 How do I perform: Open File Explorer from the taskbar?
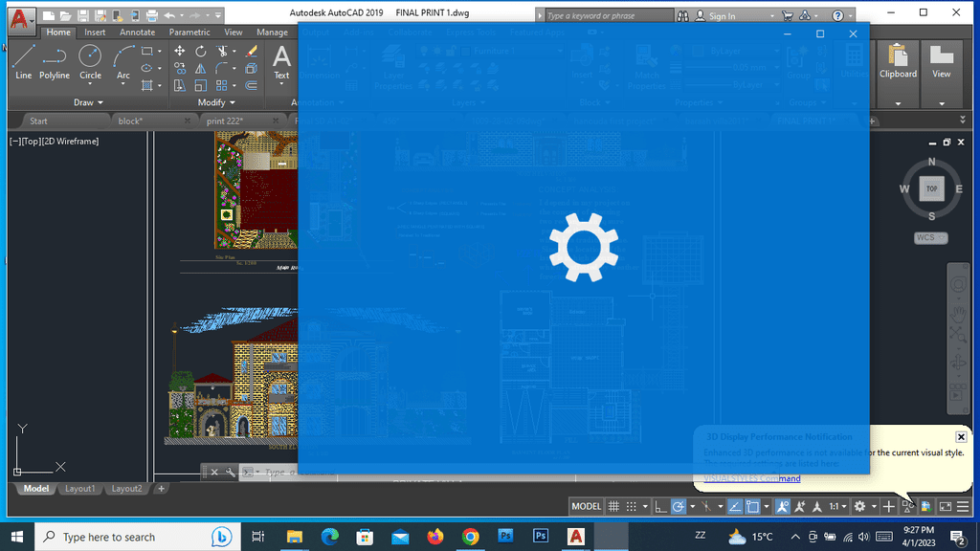click(295, 537)
